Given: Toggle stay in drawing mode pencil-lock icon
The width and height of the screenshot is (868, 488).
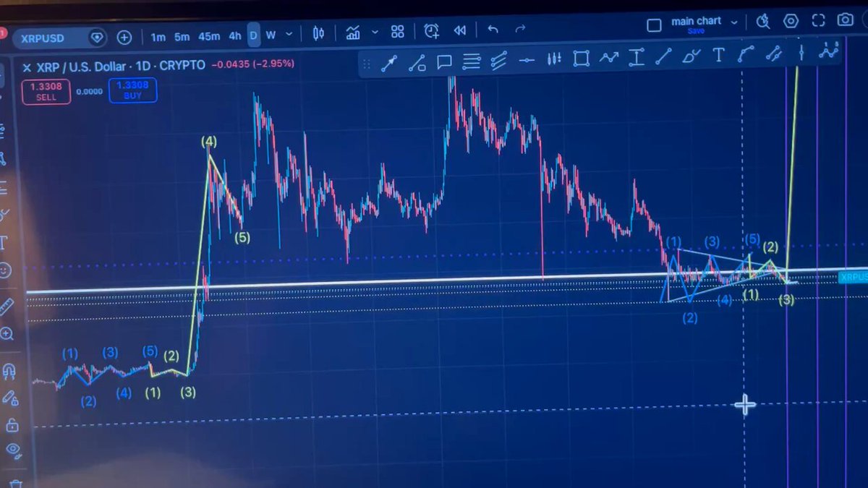Looking at the screenshot, I should coord(9,398).
